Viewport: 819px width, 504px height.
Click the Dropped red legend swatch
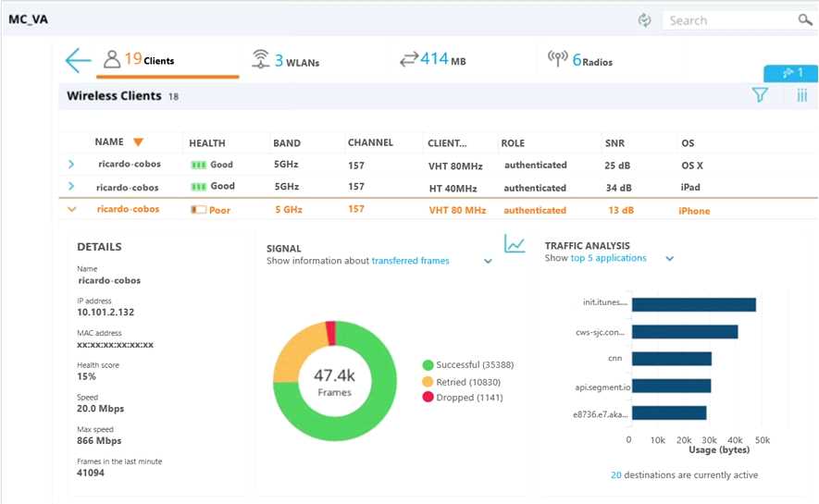click(428, 397)
